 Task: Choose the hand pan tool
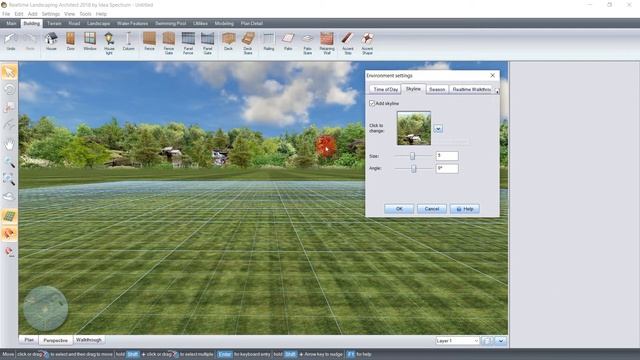point(9,144)
